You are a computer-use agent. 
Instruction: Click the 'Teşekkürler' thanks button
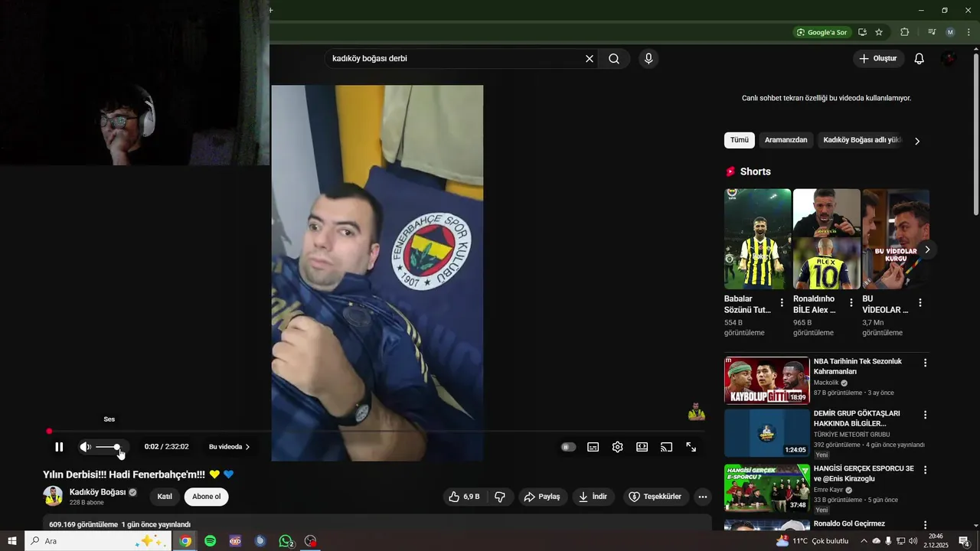coord(655,497)
